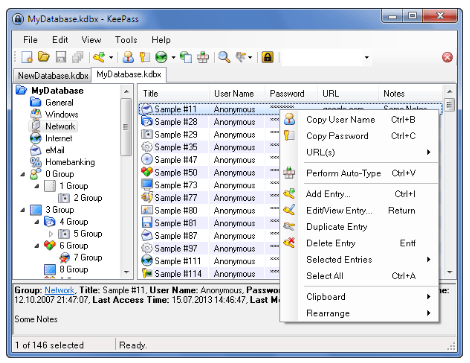This screenshot has height=363, width=470.
Task: Collapse the 4 Group tree node
Action: point(37,222)
